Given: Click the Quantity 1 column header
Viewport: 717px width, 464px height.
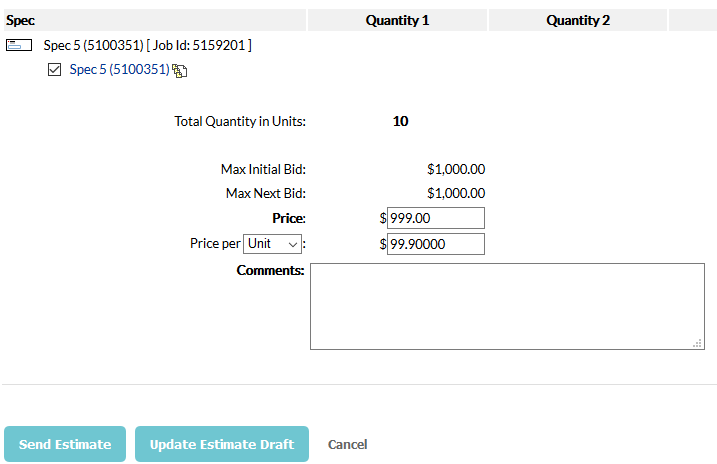Looking at the screenshot, I should (397, 20).
